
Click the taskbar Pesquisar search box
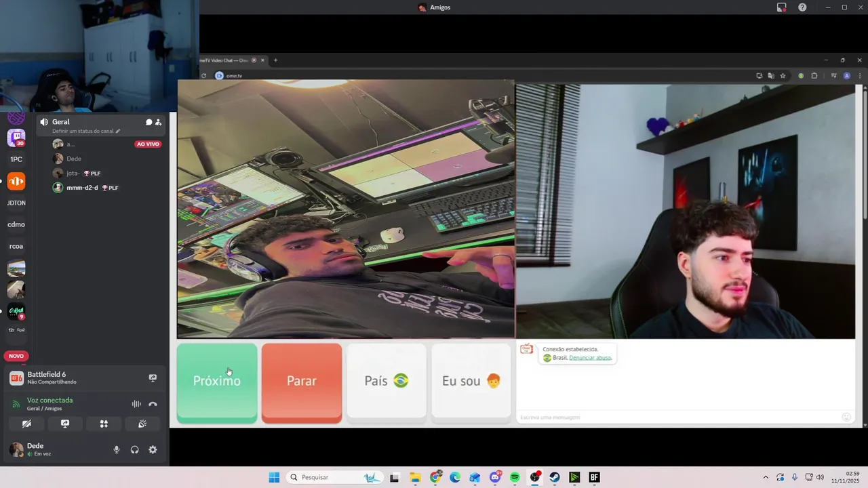click(336, 477)
